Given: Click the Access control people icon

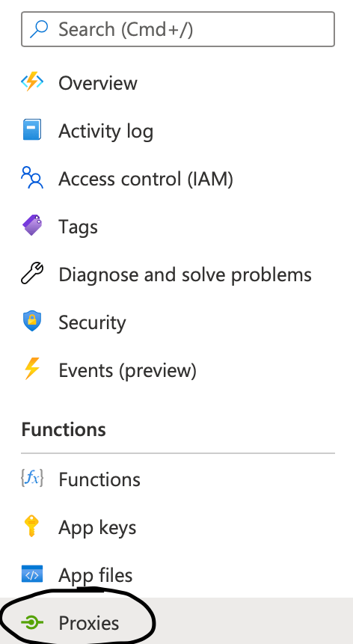Looking at the screenshot, I should (x=32, y=178).
